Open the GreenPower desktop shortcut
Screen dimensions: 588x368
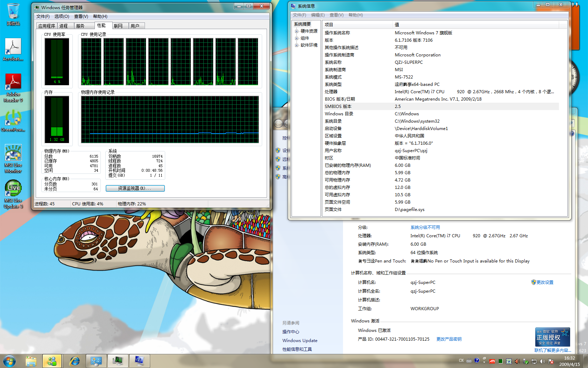coord(13,121)
